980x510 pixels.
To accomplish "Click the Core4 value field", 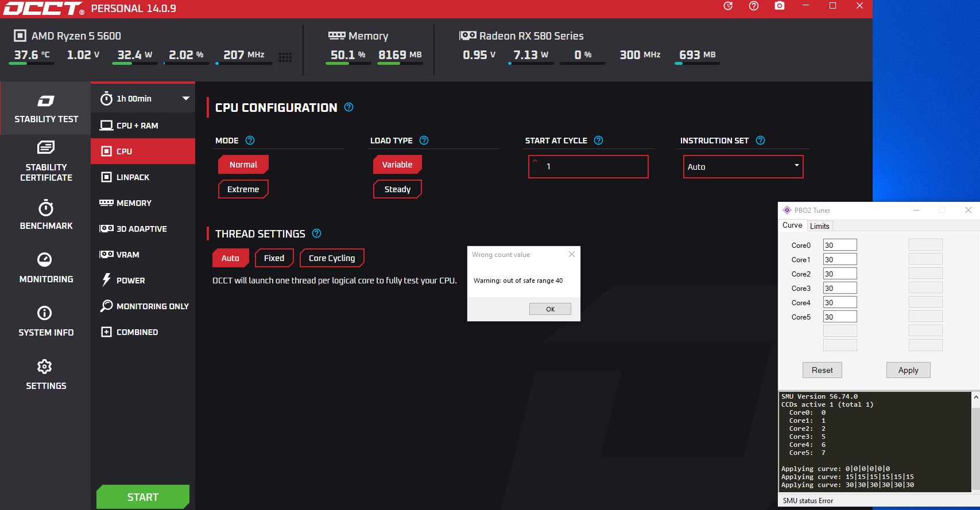I will click(x=840, y=302).
